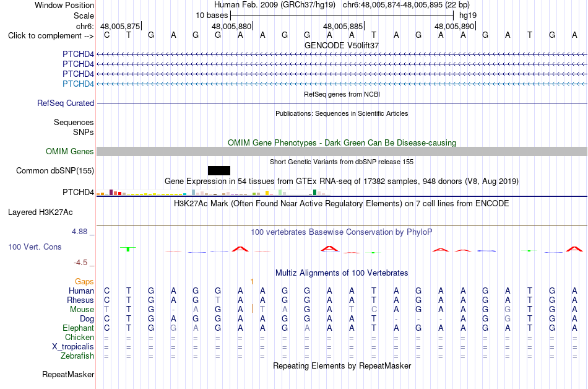Click the hg19 text beside scale bar

468,15
